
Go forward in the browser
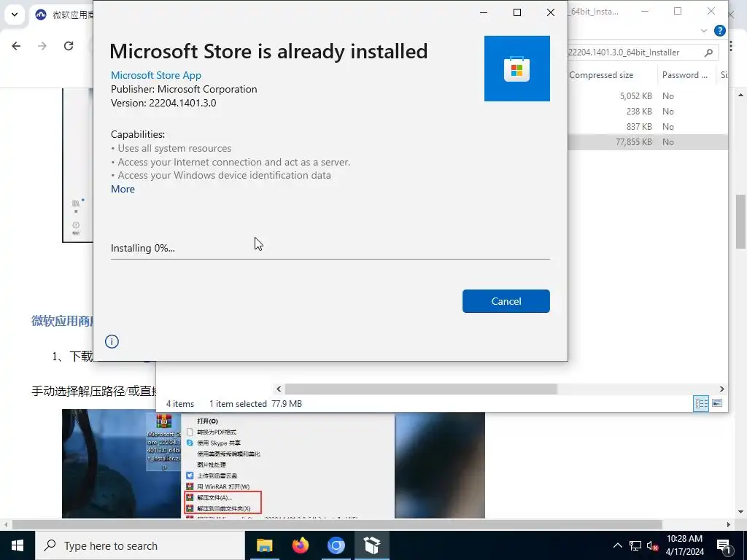coord(42,46)
